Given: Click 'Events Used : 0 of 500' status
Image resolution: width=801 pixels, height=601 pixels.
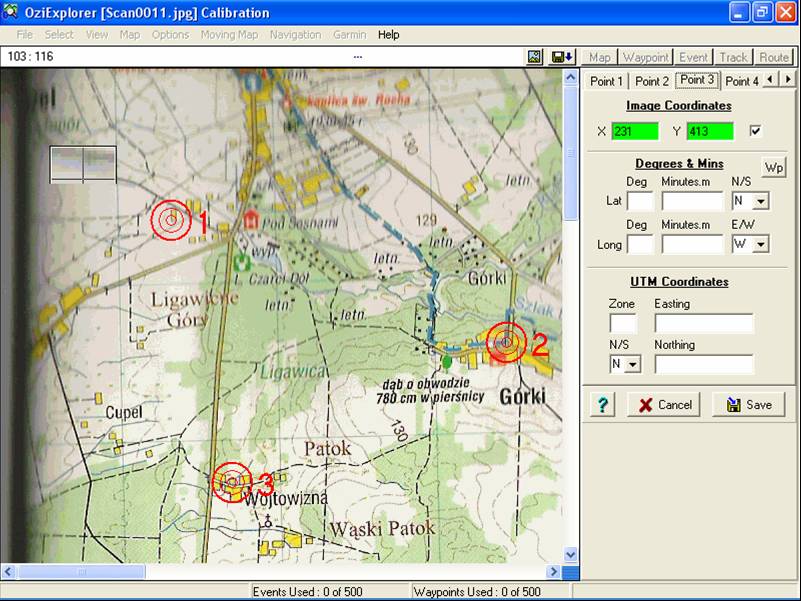Looking at the screenshot, I should coord(308,592).
